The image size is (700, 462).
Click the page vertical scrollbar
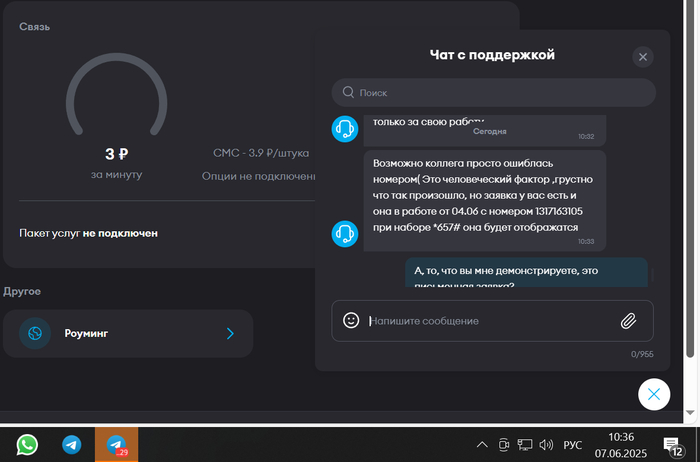click(693, 180)
